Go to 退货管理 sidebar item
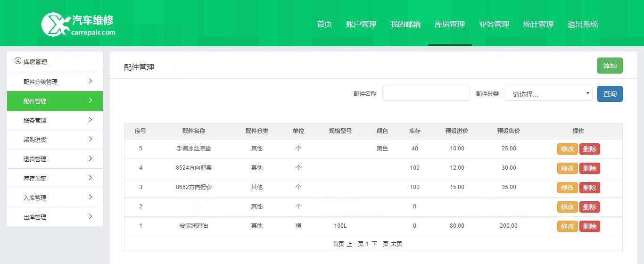644x264 pixels. click(x=35, y=159)
